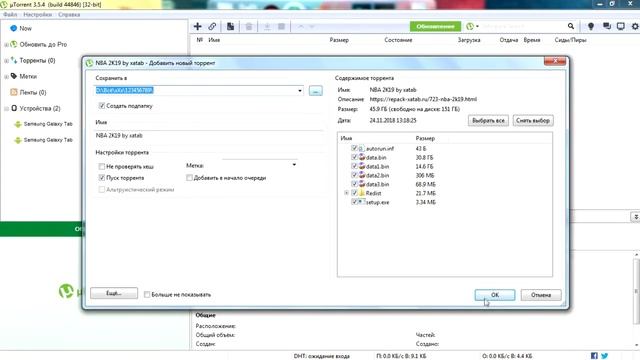
Task: Uncheck data1.bin file checkbox
Action: click(x=354, y=166)
